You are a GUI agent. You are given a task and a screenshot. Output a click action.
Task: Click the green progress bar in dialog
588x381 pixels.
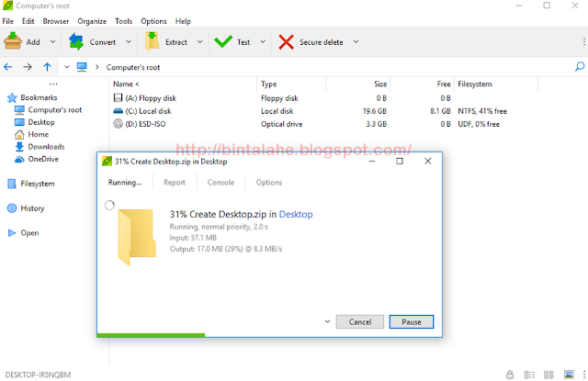151,335
